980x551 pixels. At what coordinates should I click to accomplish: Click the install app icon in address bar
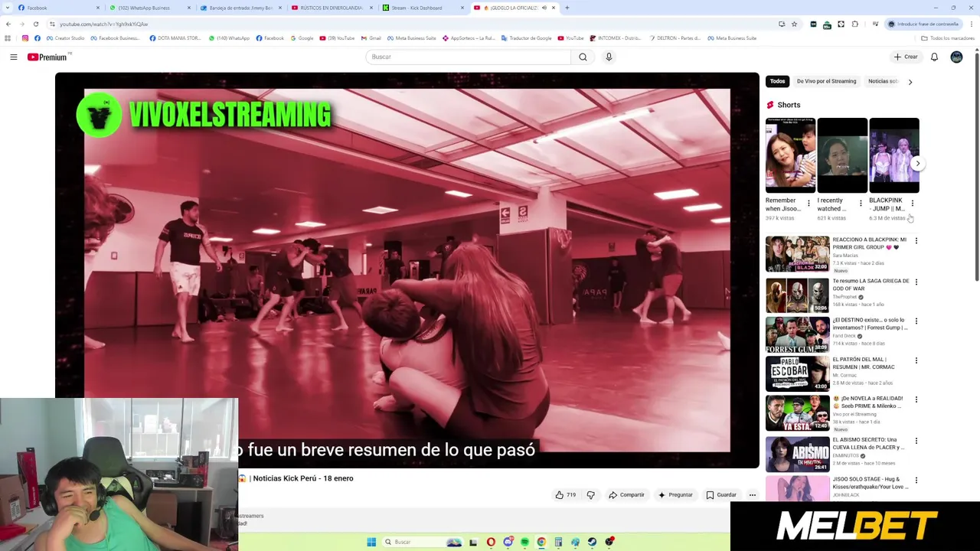pos(782,24)
